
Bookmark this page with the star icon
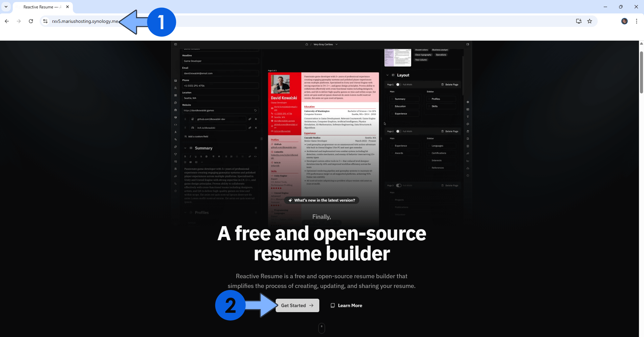point(589,21)
